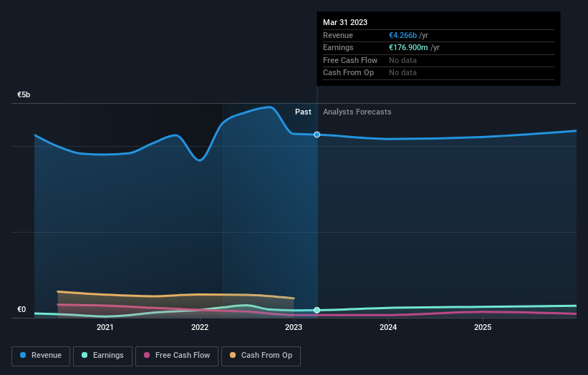Viewport: 588px width, 375px height.
Task: Click the Mar 31 2023 tooltip date
Action: [345, 22]
